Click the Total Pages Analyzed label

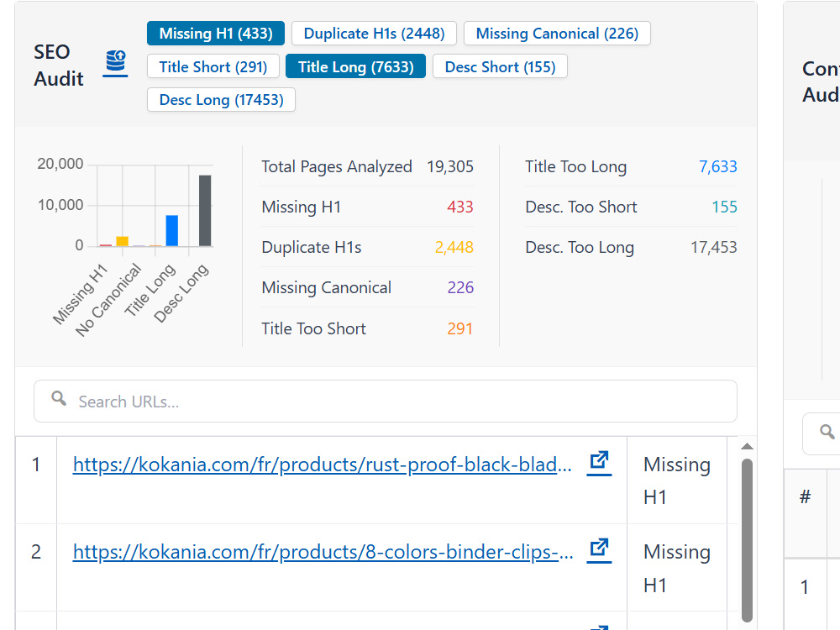[x=337, y=166]
